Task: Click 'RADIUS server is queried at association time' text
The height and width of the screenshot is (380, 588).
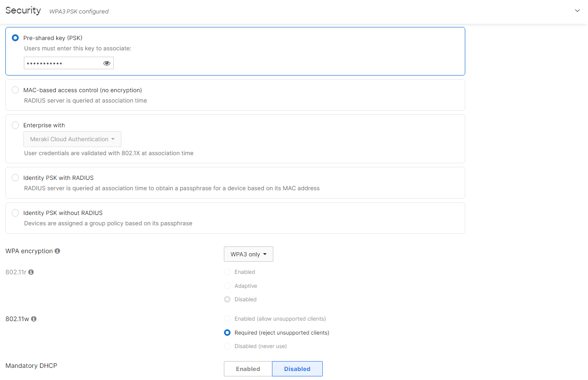Action: (85, 100)
